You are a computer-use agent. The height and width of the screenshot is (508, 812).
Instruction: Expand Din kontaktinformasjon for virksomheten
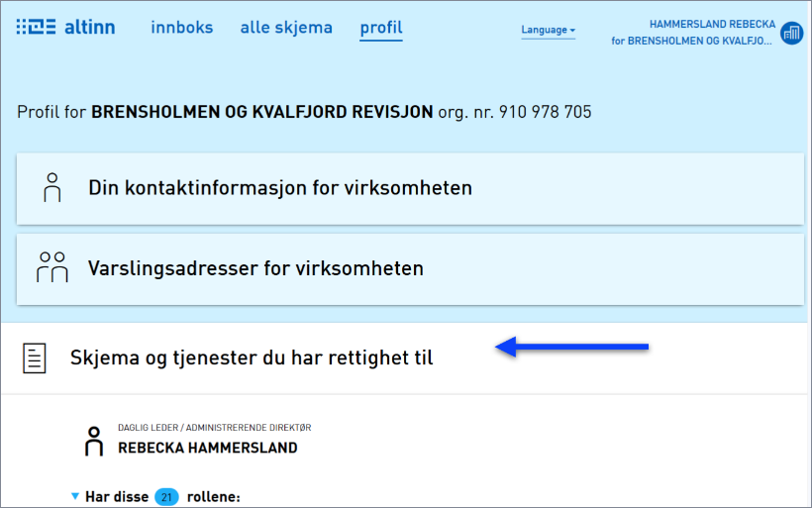pyautogui.click(x=410, y=188)
